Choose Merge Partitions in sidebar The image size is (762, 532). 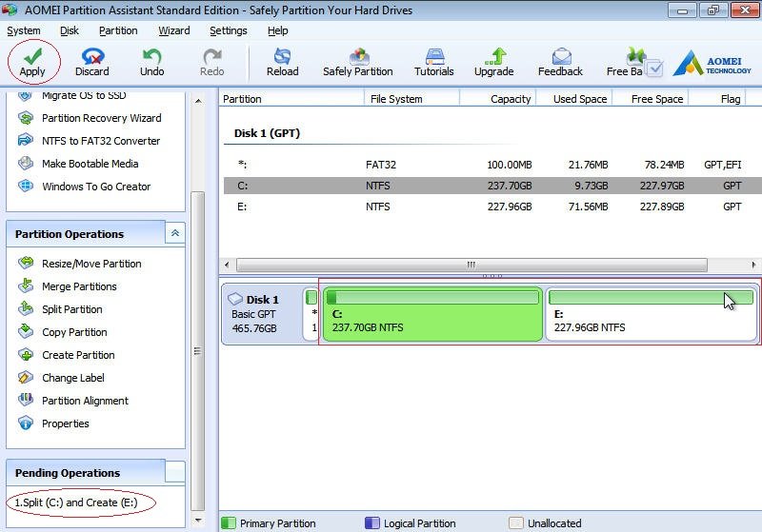coord(79,286)
